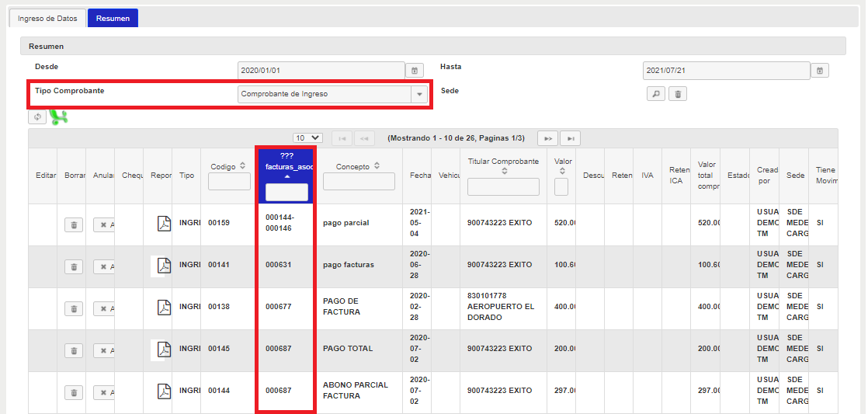Click the Titular Comprobante filter field
This screenshot has height=414, width=868.
point(503,186)
